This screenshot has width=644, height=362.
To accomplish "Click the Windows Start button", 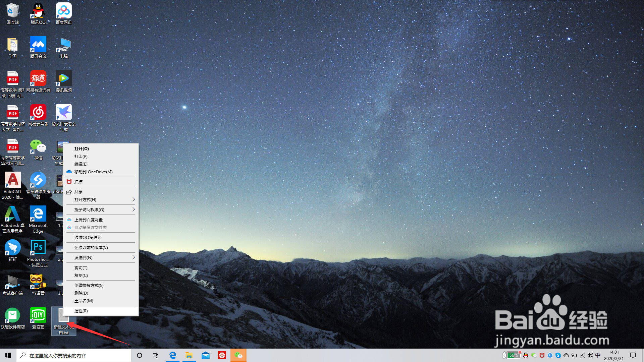I will pyautogui.click(x=8, y=355).
